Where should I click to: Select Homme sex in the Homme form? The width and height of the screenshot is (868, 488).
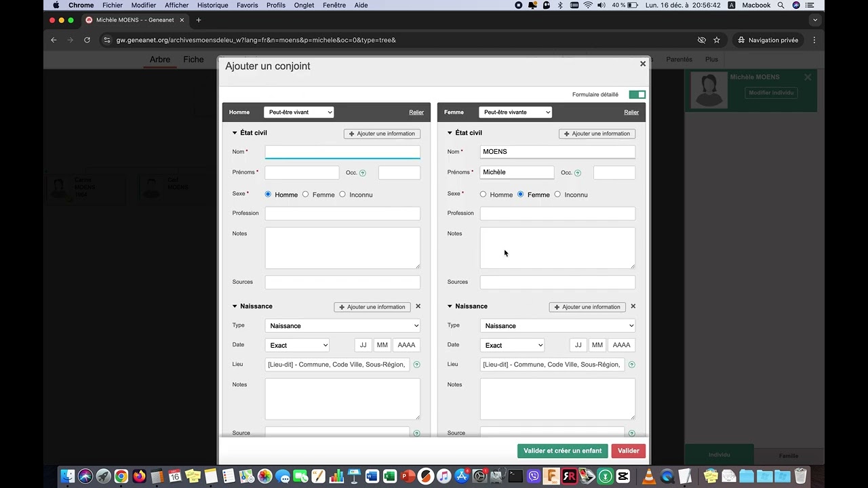tap(268, 195)
